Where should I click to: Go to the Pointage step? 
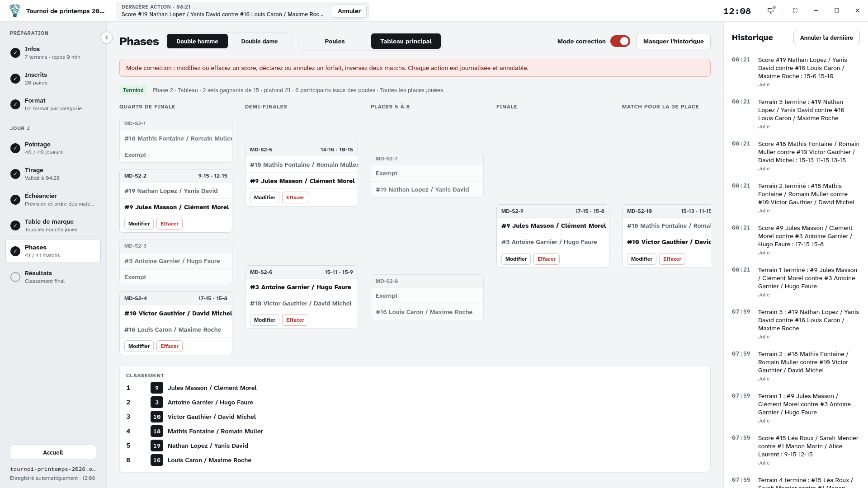click(53, 148)
